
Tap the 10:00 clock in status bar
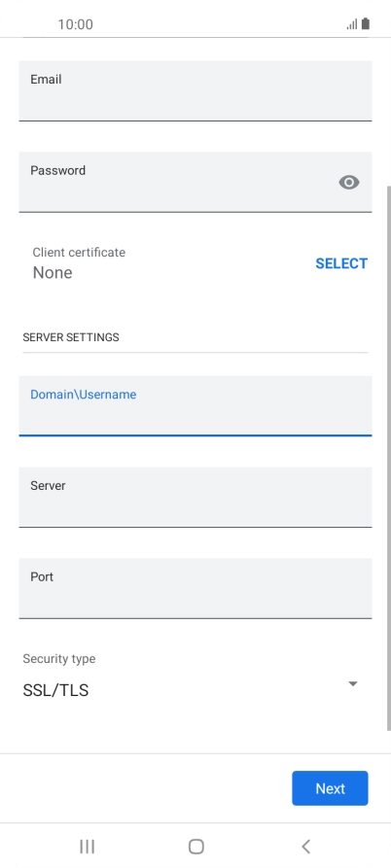(75, 24)
